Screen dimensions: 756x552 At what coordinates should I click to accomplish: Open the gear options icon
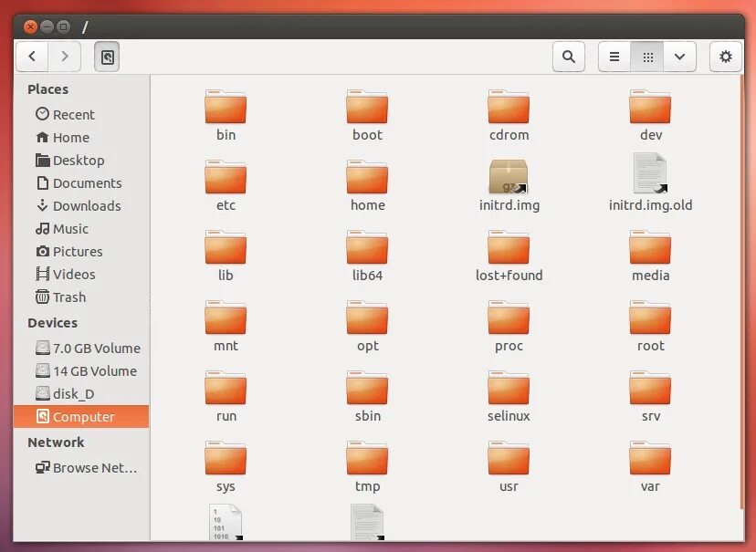coord(725,56)
